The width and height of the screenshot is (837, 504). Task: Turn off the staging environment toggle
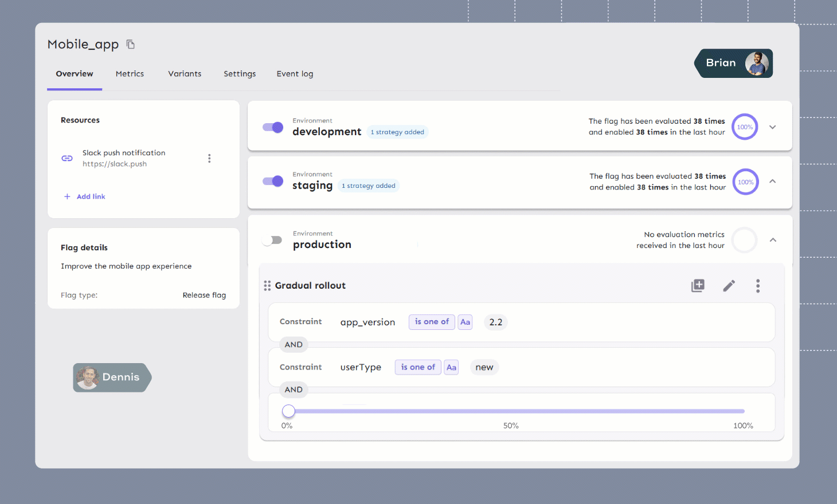click(x=273, y=182)
